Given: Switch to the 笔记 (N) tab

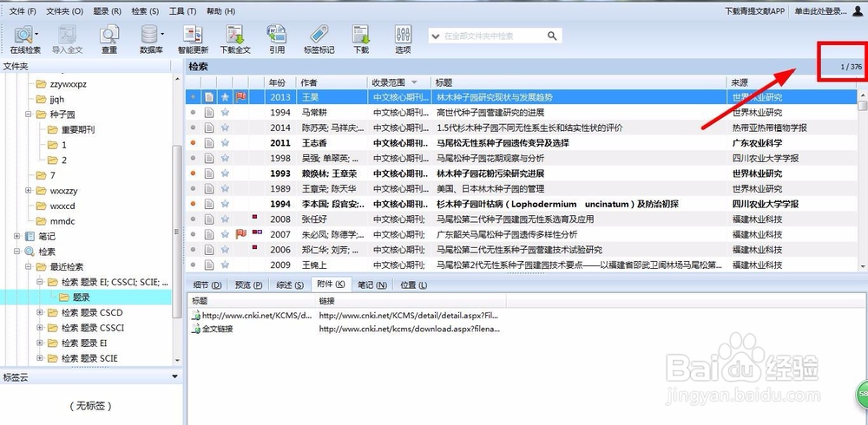Looking at the screenshot, I should [x=372, y=285].
